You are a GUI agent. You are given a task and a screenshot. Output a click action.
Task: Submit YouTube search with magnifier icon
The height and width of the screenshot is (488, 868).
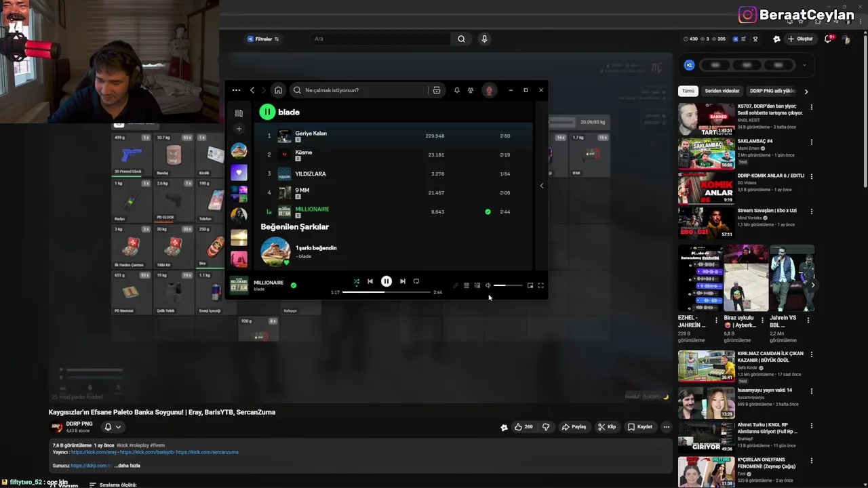(x=461, y=39)
